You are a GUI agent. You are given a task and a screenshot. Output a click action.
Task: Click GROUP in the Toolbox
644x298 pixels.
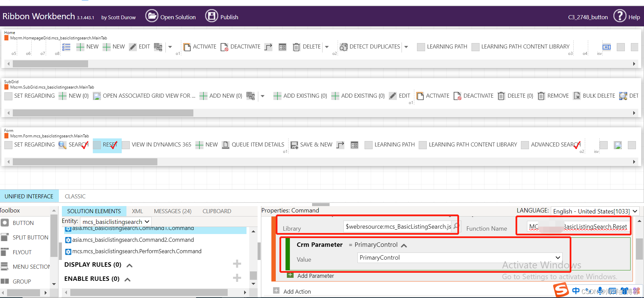point(22,282)
